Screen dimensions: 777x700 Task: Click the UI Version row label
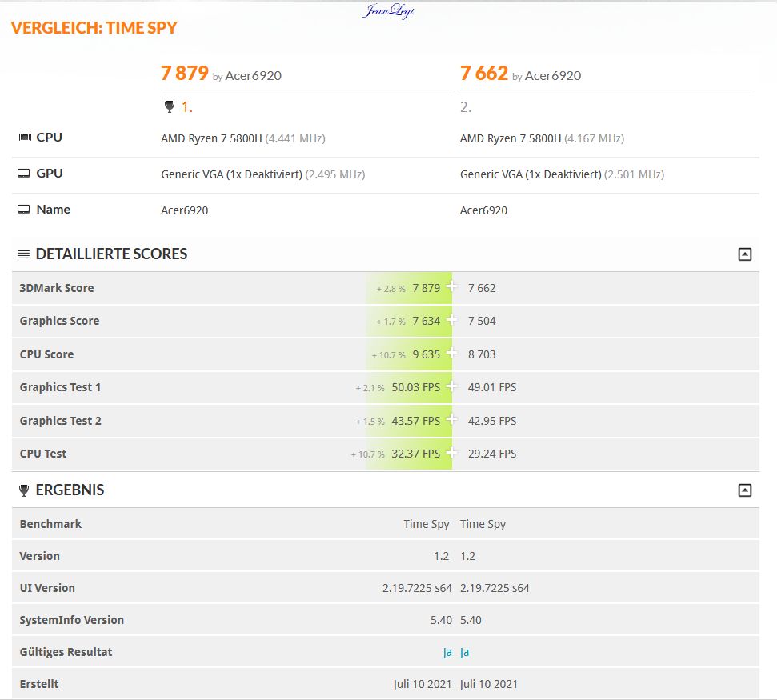pos(47,588)
